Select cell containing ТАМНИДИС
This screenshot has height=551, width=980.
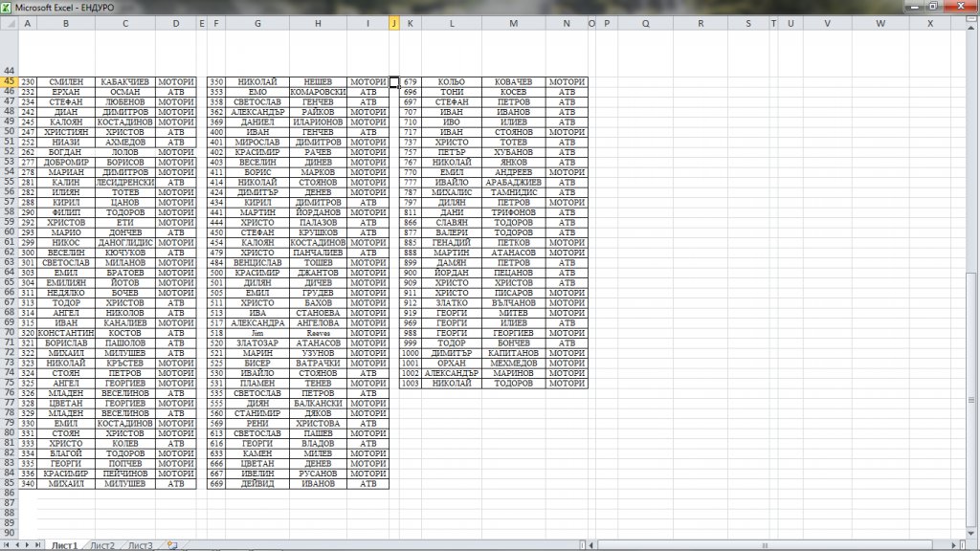[x=513, y=191]
